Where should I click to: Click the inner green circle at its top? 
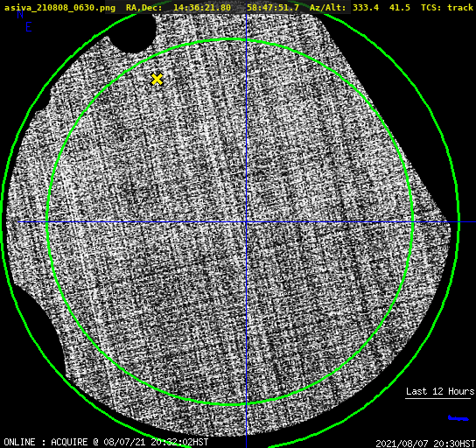point(230,39)
